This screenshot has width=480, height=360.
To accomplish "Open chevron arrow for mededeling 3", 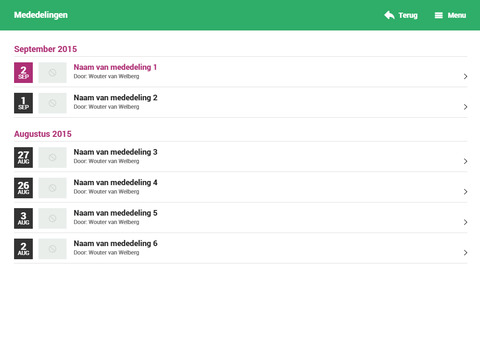I will pos(465,161).
